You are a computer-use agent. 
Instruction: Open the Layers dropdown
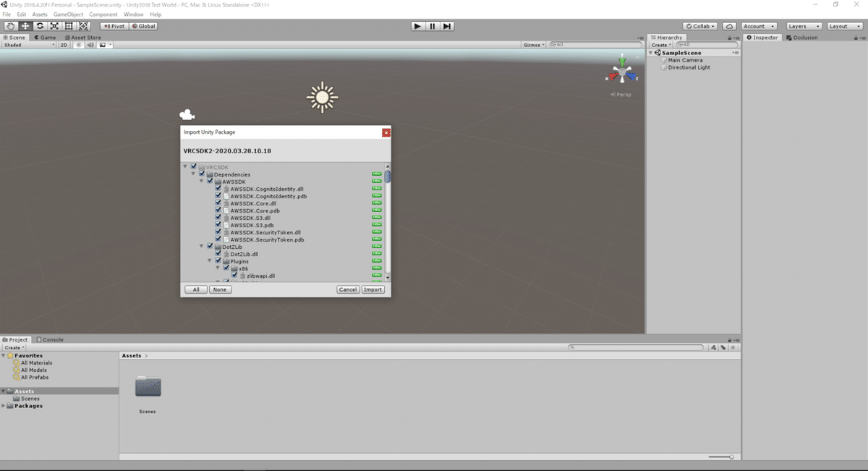pyautogui.click(x=804, y=26)
